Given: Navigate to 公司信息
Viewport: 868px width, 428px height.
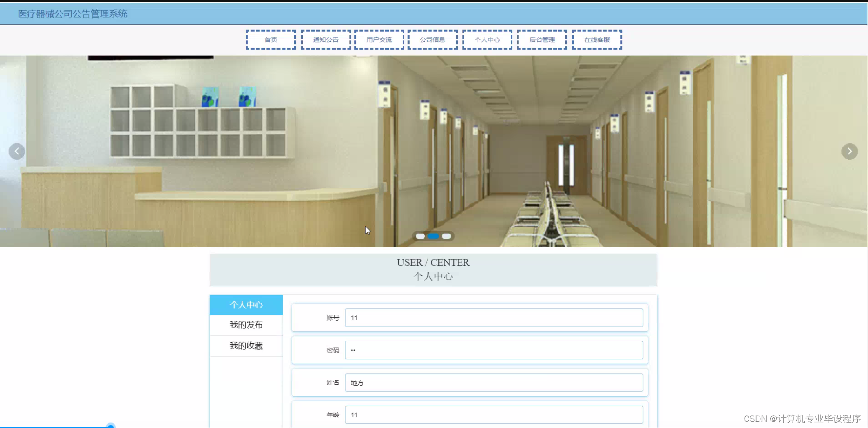Looking at the screenshot, I should [x=433, y=40].
